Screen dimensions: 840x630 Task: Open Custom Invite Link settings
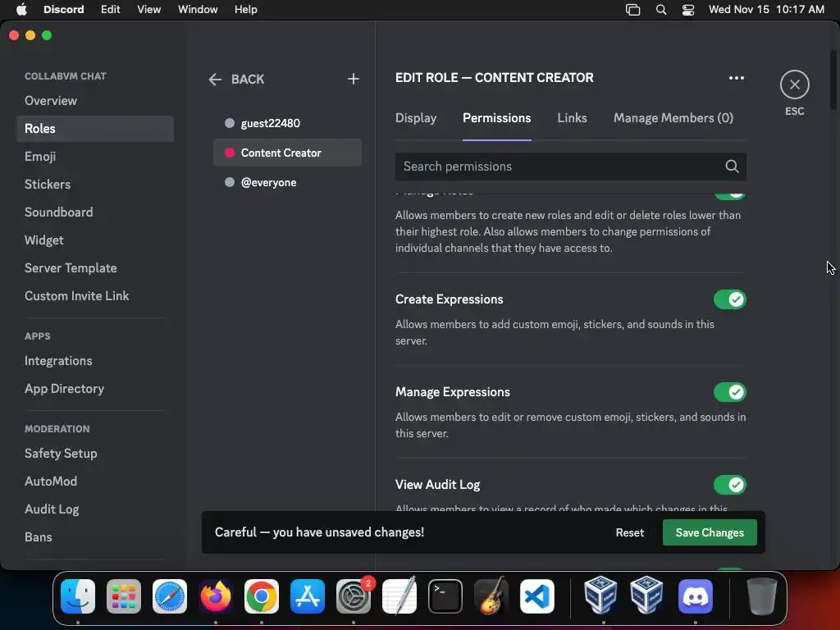coord(95,295)
